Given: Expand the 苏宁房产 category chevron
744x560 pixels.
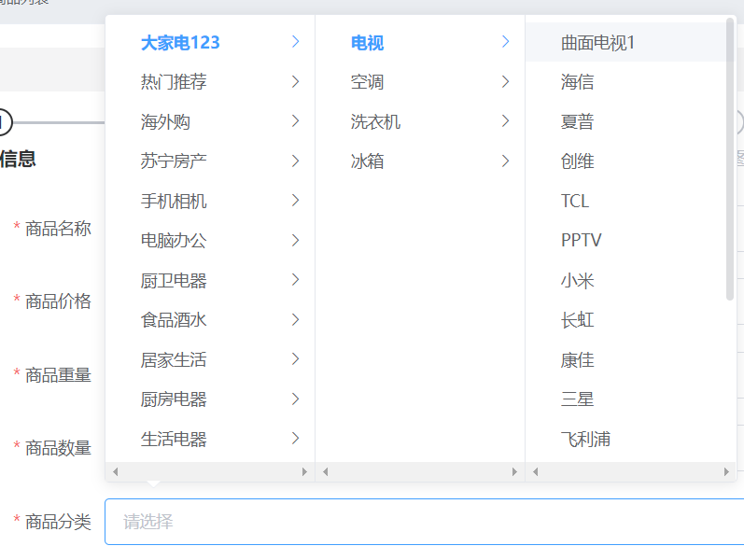Looking at the screenshot, I should [x=295, y=161].
